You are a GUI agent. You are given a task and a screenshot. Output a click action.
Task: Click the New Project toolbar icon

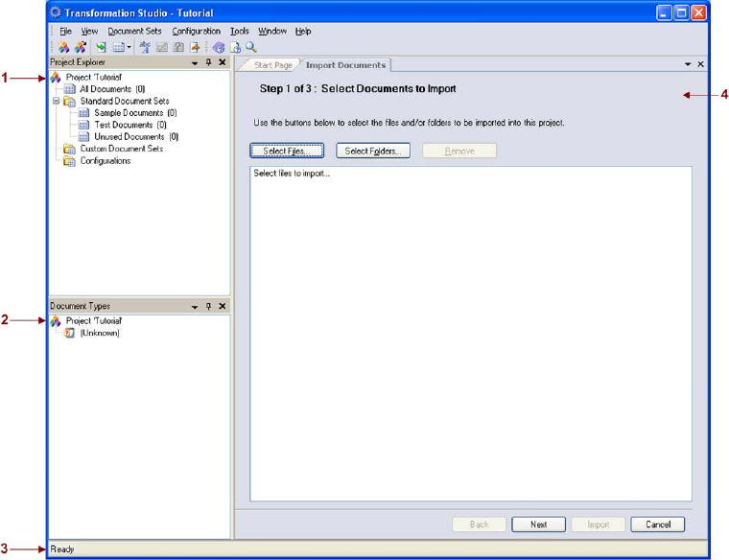pos(63,47)
